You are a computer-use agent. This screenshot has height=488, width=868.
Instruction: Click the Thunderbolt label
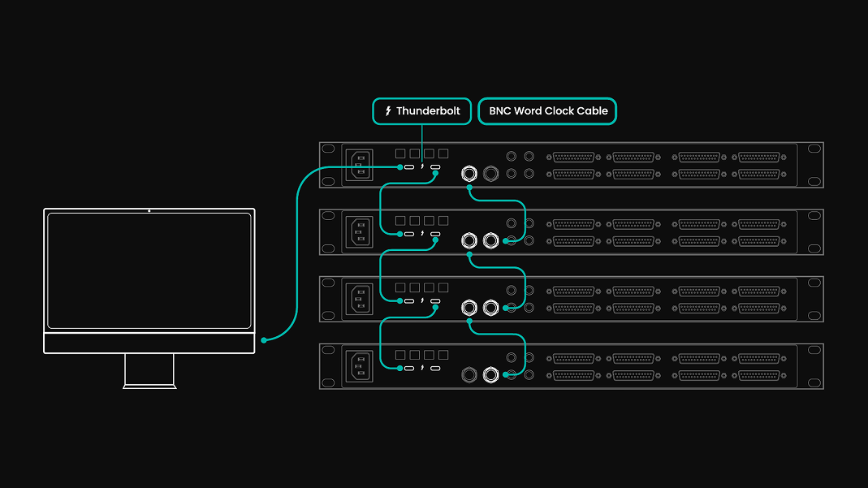pos(422,111)
